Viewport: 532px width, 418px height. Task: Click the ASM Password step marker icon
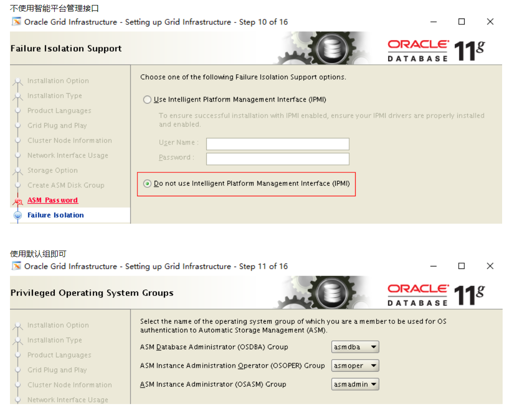coord(17,201)
